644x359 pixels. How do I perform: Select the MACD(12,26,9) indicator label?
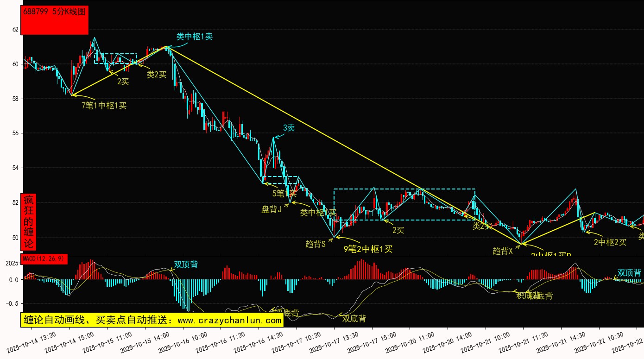pyautogui.click(x=44, y=259)
